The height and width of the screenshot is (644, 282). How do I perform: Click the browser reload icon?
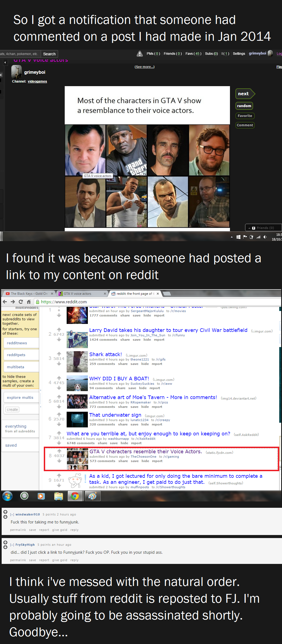click(21, 302)
